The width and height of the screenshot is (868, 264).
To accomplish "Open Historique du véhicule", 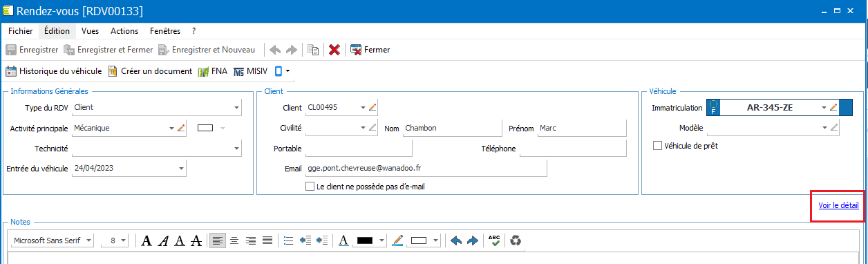I will [x=54, y=70].
